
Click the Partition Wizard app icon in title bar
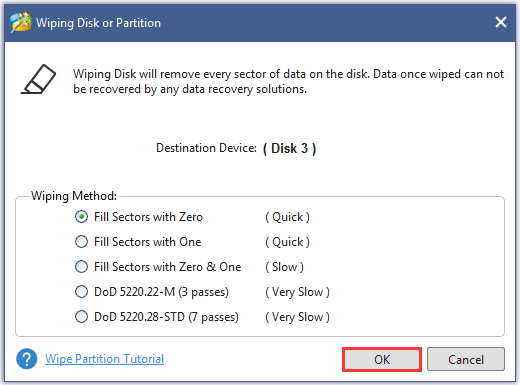(x=21, y=22)
